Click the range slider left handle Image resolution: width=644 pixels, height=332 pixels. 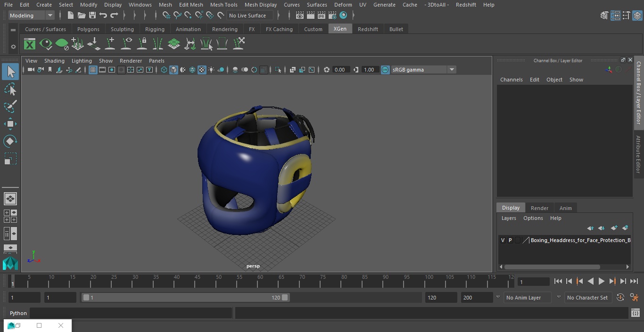tap(86, 298)
